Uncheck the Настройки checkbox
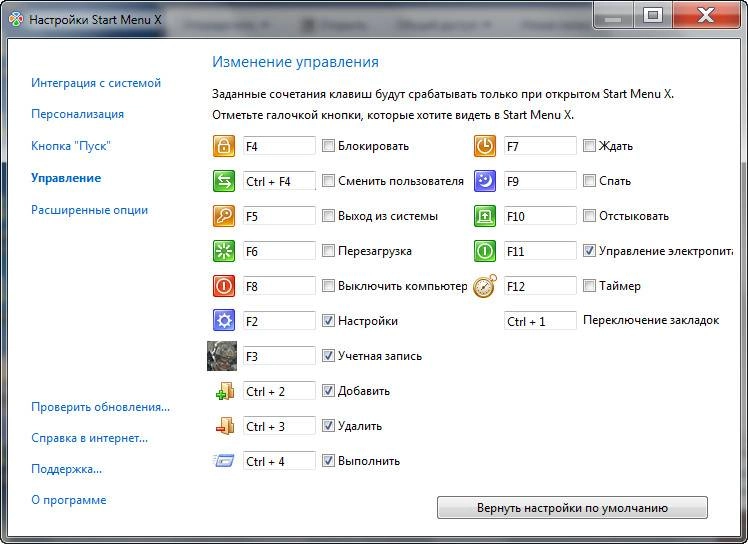 328,320
